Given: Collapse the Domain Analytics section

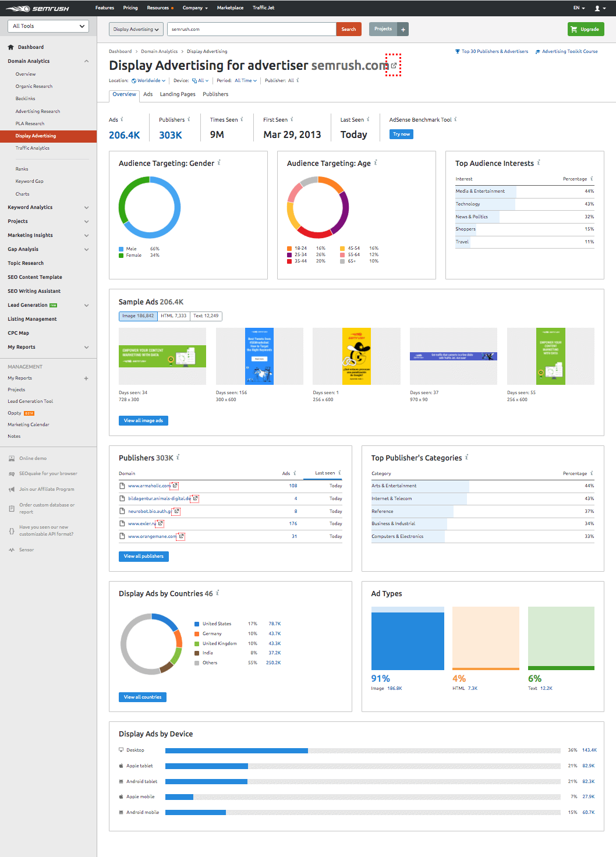Looking at the screenshot, I should 87,61.
